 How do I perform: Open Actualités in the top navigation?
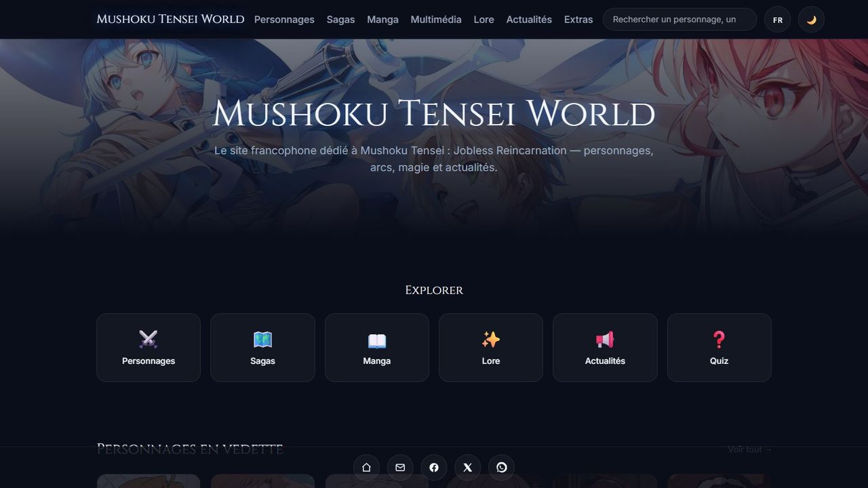tap(529, 20)
